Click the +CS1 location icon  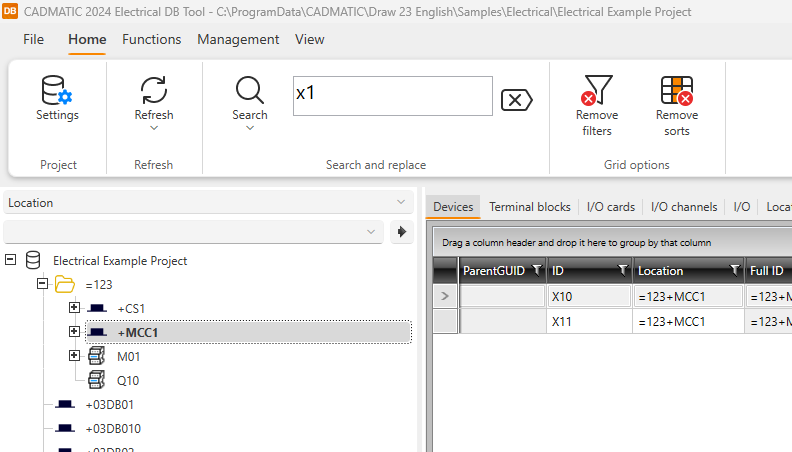97,308
